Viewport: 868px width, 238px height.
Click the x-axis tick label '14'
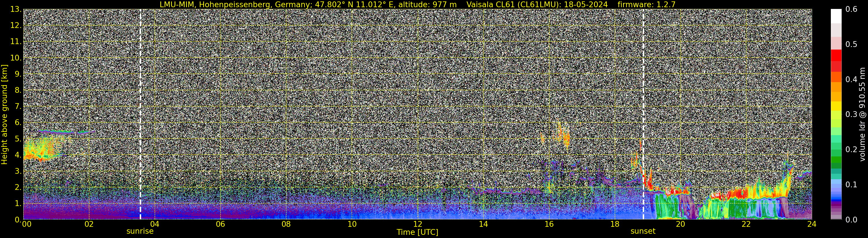pyautogui.click(x=483, y=224)
